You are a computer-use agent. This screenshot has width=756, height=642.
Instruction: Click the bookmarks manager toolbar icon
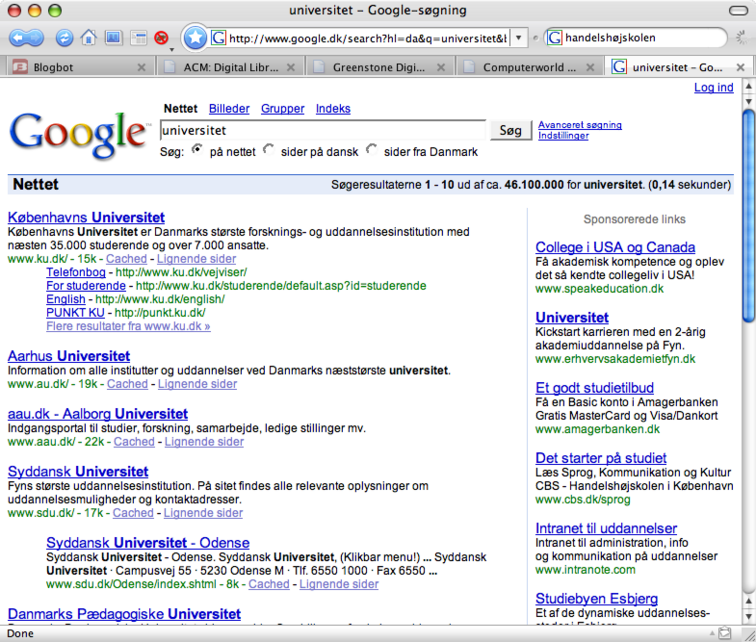tap(113, 38)
